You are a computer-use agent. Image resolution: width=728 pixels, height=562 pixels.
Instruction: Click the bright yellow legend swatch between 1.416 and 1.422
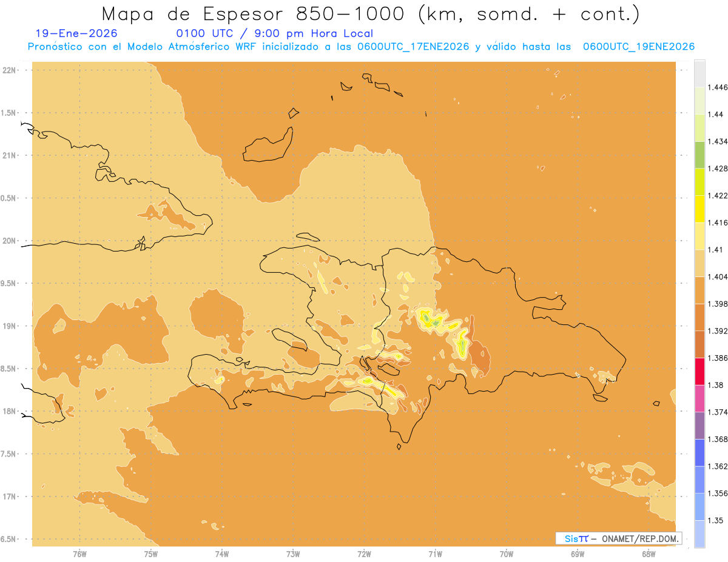click(699, 209)
